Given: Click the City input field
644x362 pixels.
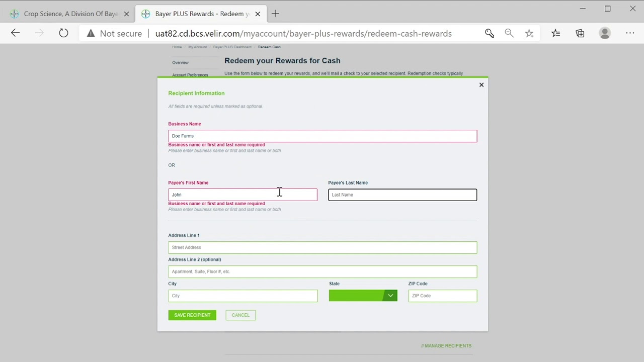Looking at the screenshot, I should point(243,296).
